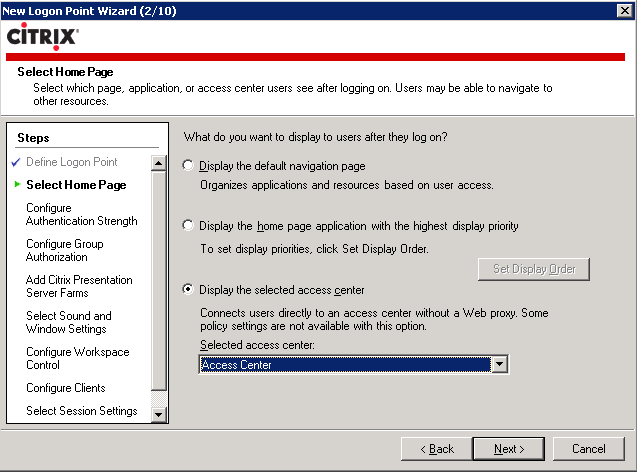Close the wizard window with X
The width and height of the screenshot is (637, 472).
point(625,11)
